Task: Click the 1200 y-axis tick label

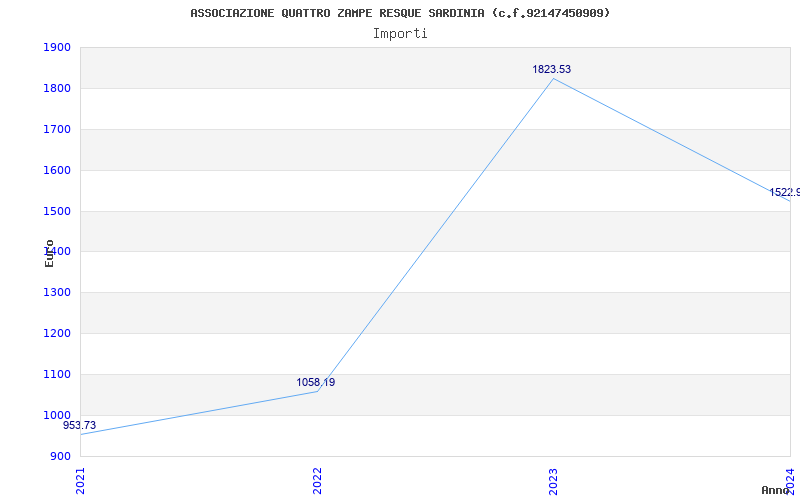Action: (57, 333)
